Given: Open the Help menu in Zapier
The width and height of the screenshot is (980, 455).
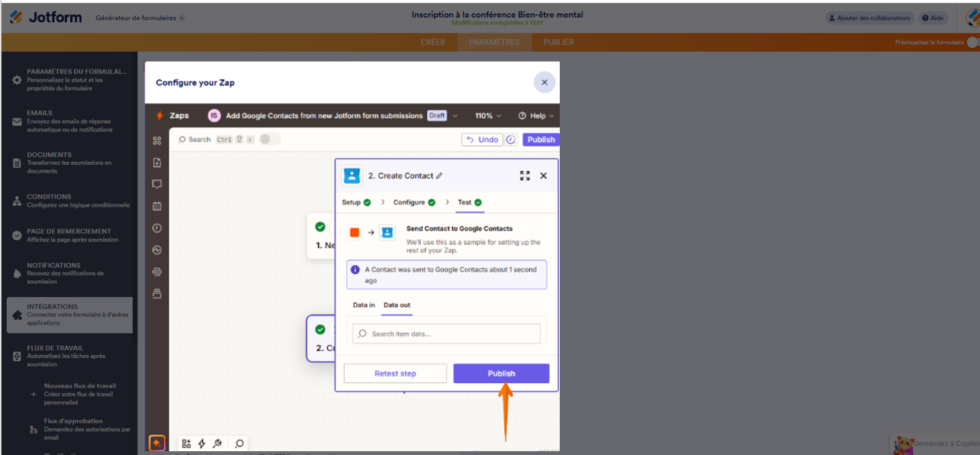Looking at the screenshot, I should tap(536, 116).
